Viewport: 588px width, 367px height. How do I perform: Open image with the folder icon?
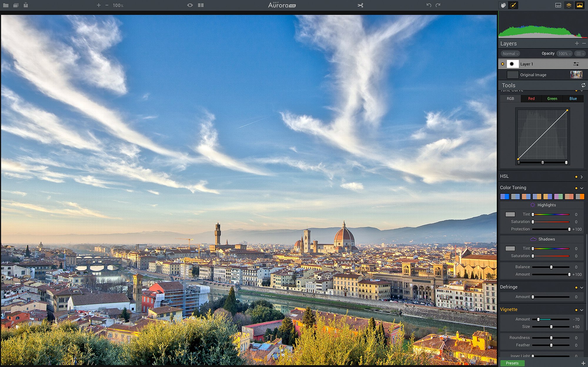point(6,5)
